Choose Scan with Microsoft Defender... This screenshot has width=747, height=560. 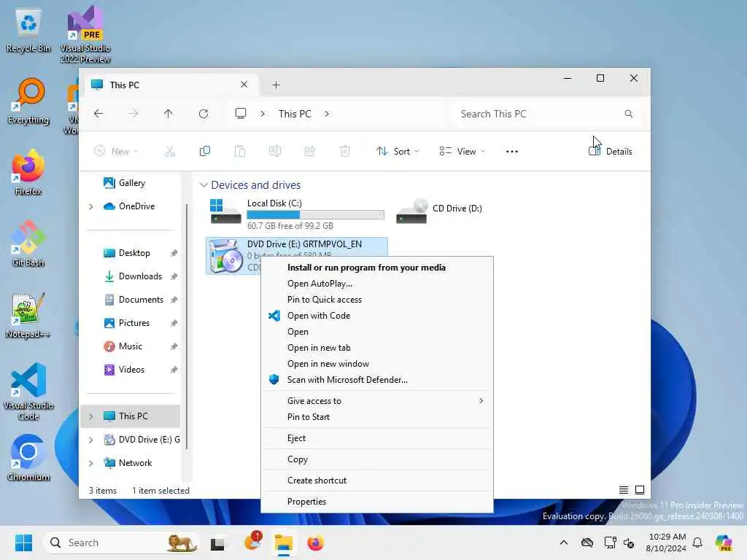[377, 380]
